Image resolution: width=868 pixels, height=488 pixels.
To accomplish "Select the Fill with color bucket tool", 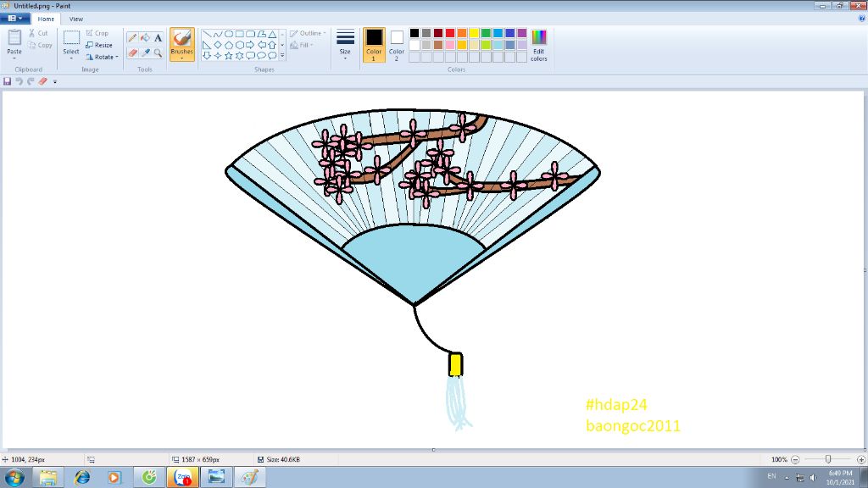I will 145,37.
